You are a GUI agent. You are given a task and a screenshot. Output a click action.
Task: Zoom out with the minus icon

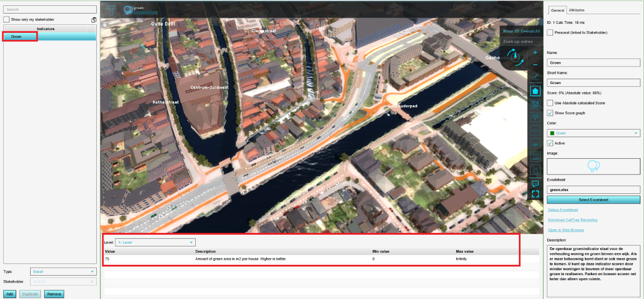tap(535, 65)
